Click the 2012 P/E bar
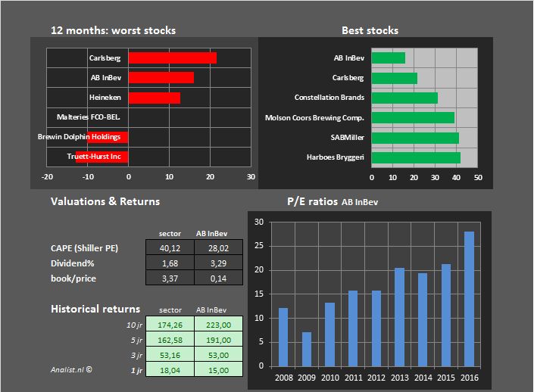This screenshot has height=392, width=534. coord(376,328)
